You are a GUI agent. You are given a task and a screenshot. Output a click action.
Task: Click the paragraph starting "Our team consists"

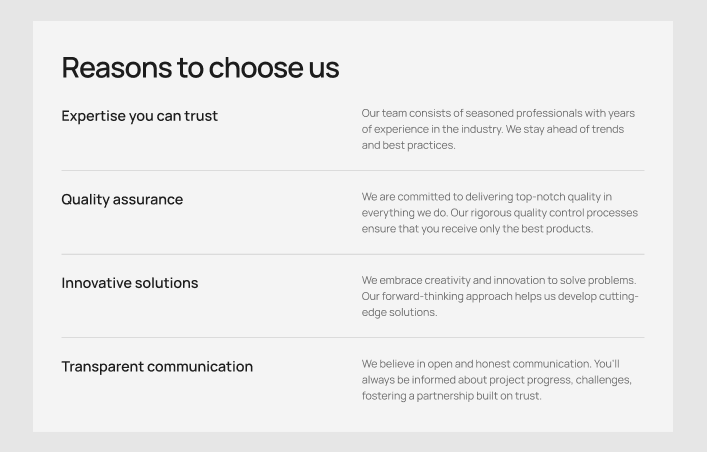(498, 129)
